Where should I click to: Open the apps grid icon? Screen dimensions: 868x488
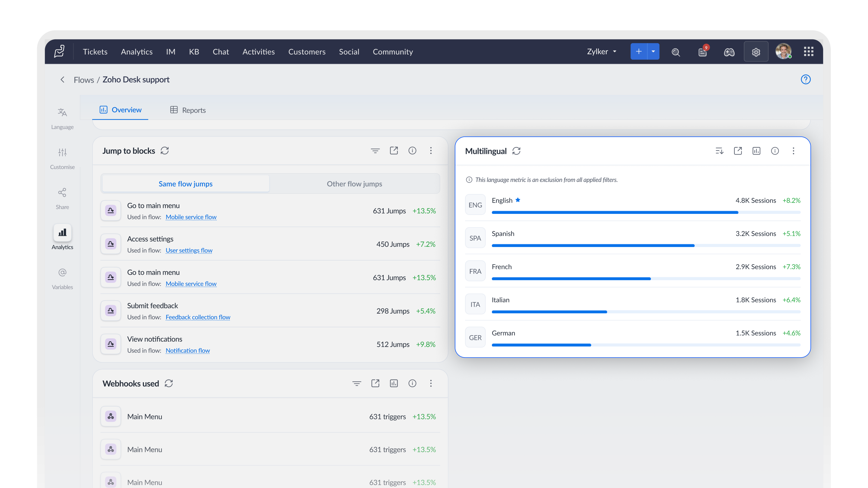(x=809, y=52)
